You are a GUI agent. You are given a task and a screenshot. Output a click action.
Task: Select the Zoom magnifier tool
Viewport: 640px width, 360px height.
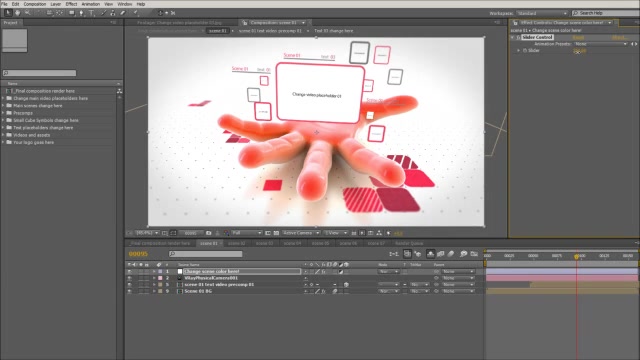pyautogui.click(x=27, y=13)
